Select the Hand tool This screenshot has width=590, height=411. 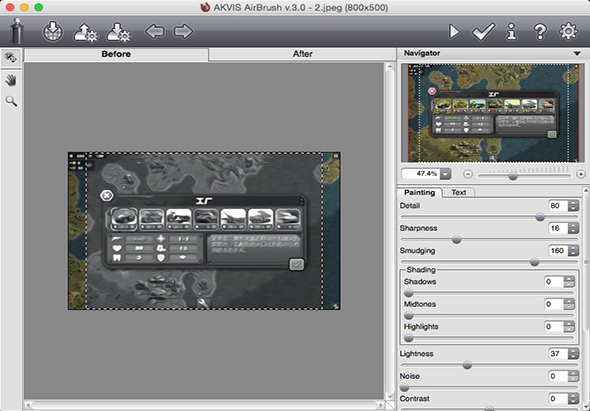pyautogui.click(x=11, y=80)
